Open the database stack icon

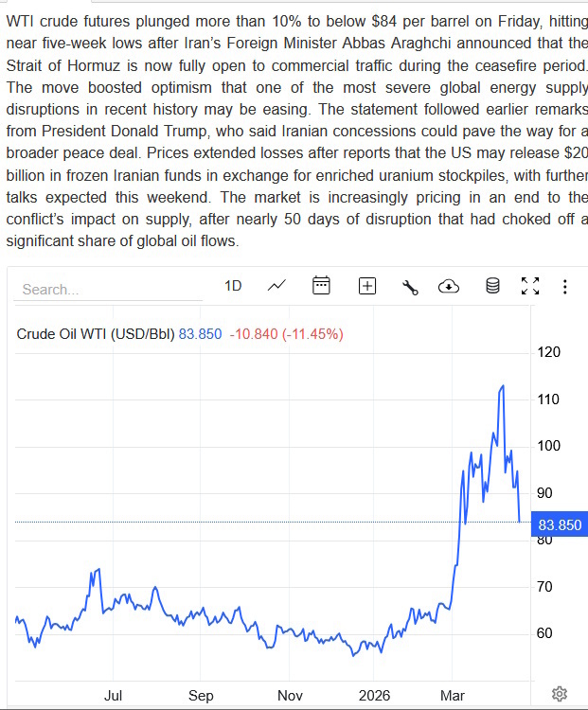pyautogui.click(x=492, y=286)
